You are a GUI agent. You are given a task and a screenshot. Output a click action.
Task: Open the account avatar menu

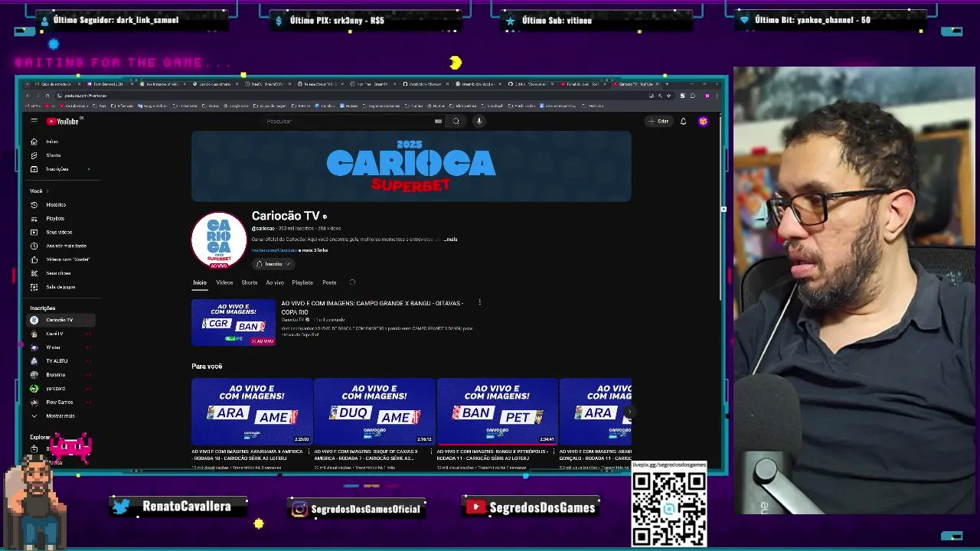703,121
